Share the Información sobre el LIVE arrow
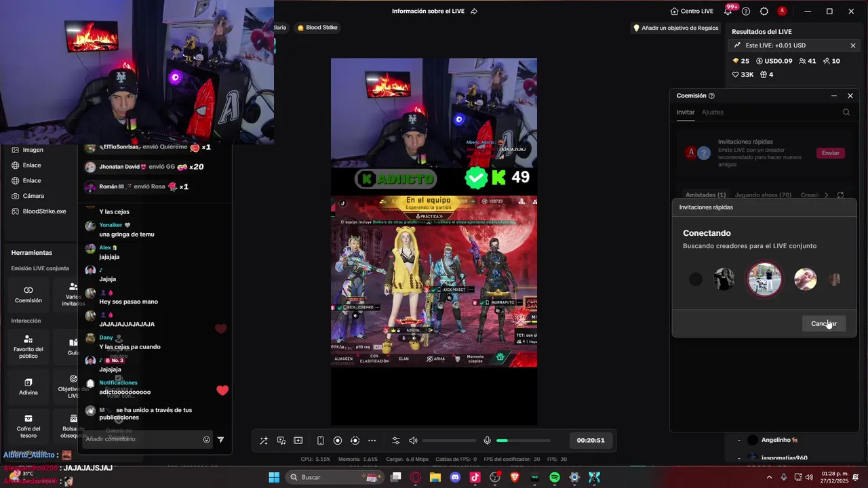Screen dimensions: 868x488 pos(474,11)
